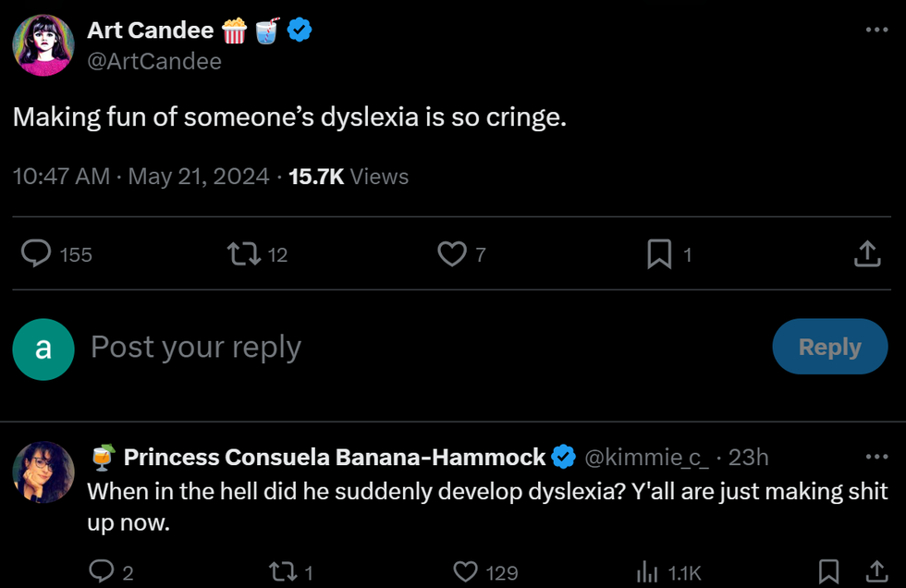Open more options on Art Candee's post
Image resolution: width=906 pixels, height=588 pixels.
(x=875, y=30)
